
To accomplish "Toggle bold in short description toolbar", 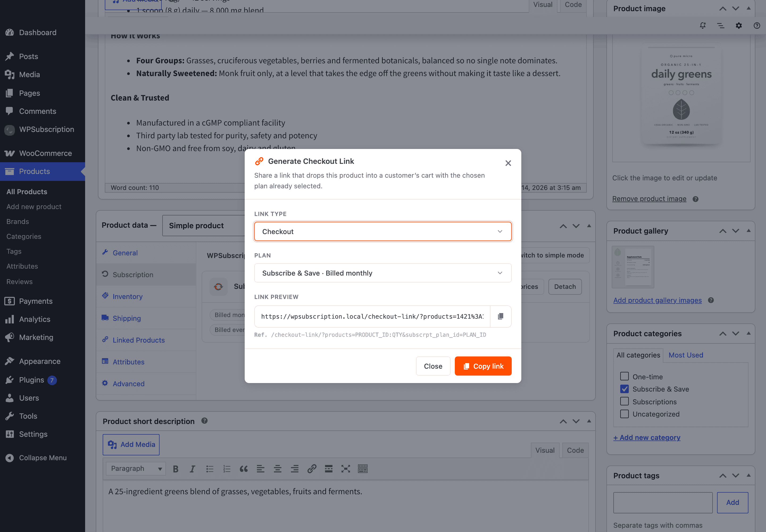I will (176, 469).
